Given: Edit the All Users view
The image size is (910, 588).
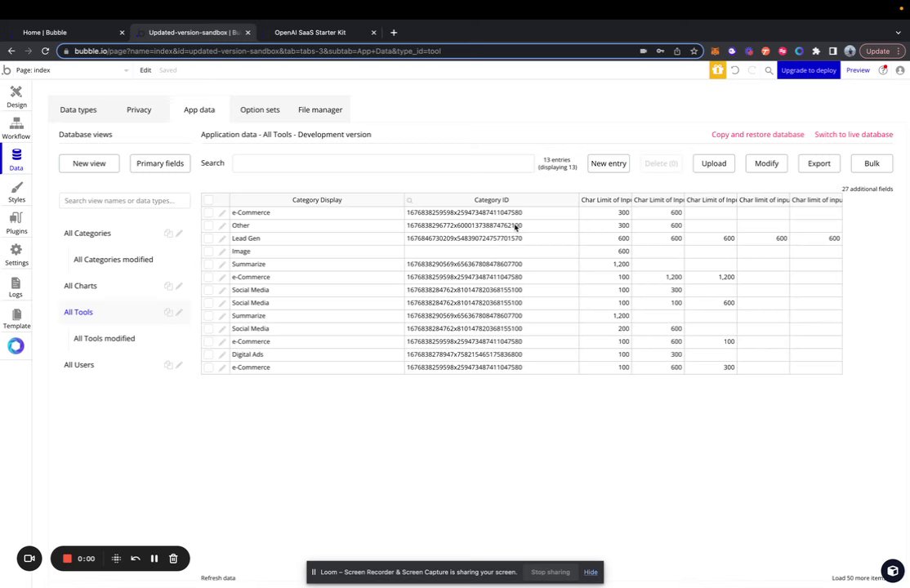Looking at the screenshot, I should 180,364.
